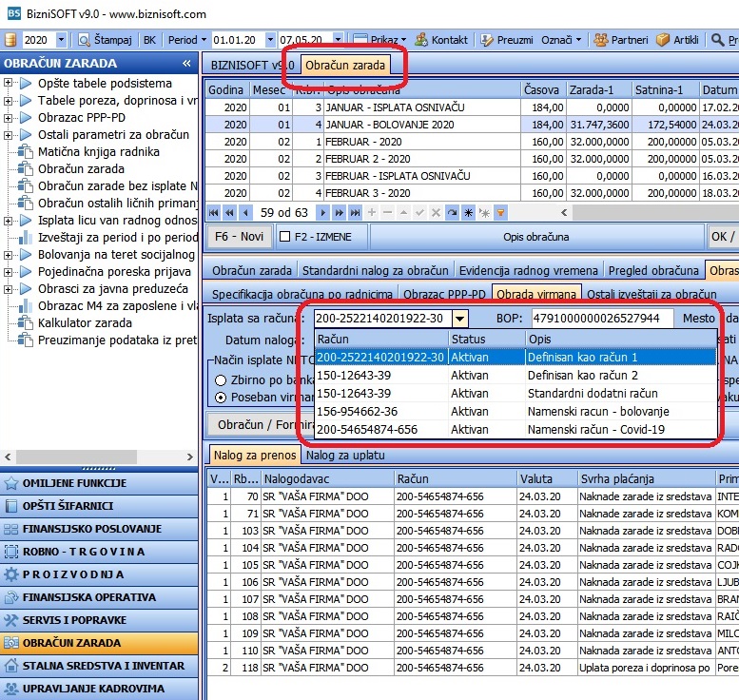Expand Pojedinačna poreska prijava node

8,271
